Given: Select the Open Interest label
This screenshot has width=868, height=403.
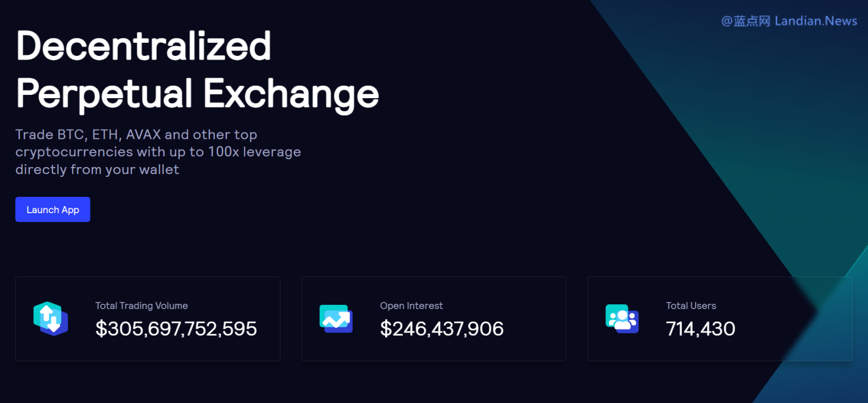Looking at the screenshot, I should (x=411, y=306).
